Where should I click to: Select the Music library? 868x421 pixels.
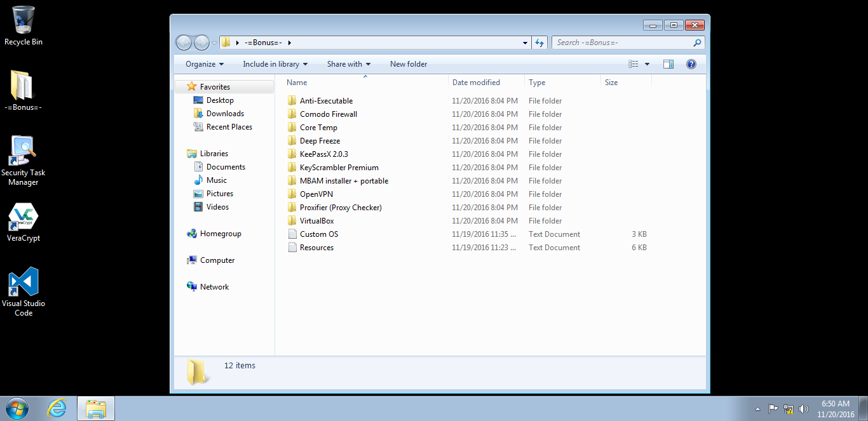point(210,180)
